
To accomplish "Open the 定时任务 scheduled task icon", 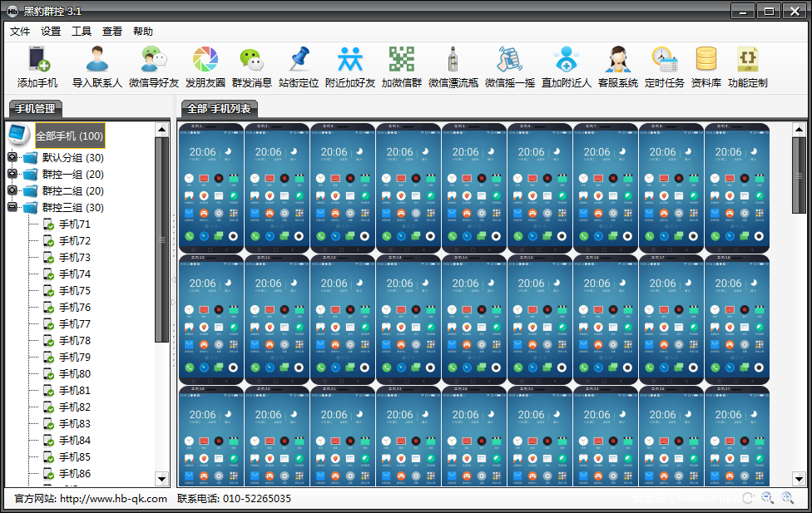I will pos(664,61).
